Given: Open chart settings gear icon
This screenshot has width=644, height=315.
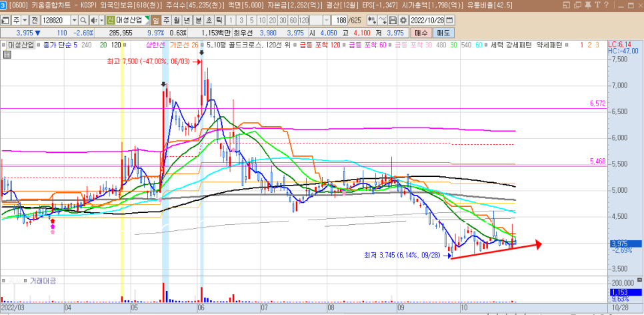Looking at the screenshot, I should (x=403, y=20).
